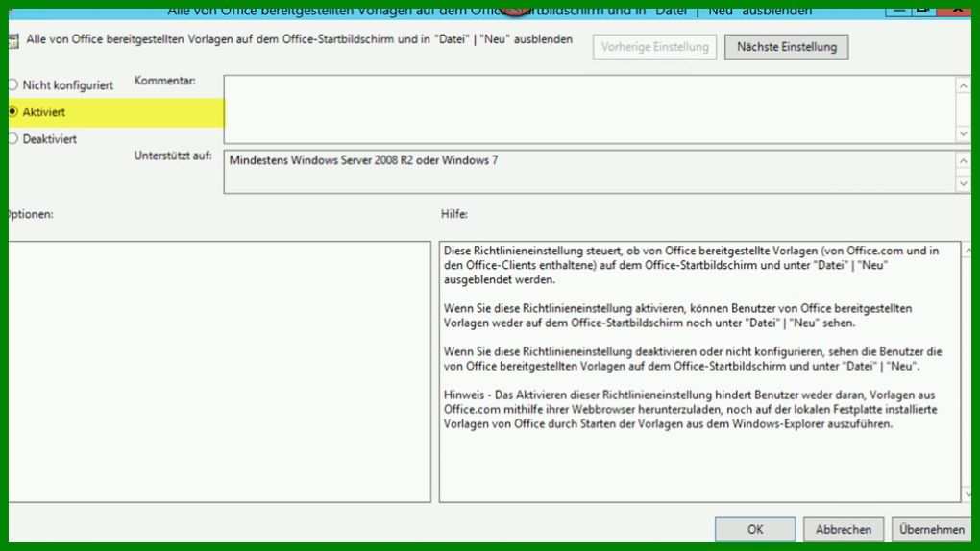Click the Hilfe paragraph beginning 'Hinweis - Das Aktivieren'
The image size is (980, 551).
click(690, 409)
